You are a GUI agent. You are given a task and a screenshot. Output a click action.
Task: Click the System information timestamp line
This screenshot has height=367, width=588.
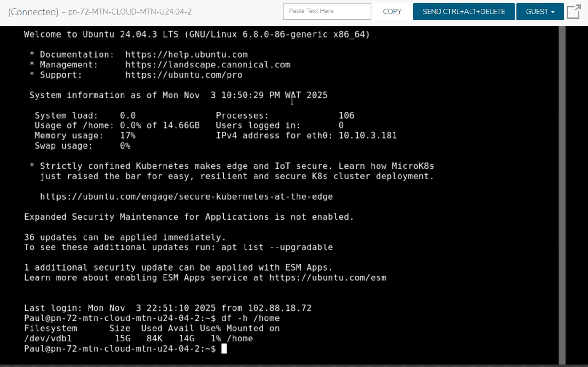tap(178, 95)
